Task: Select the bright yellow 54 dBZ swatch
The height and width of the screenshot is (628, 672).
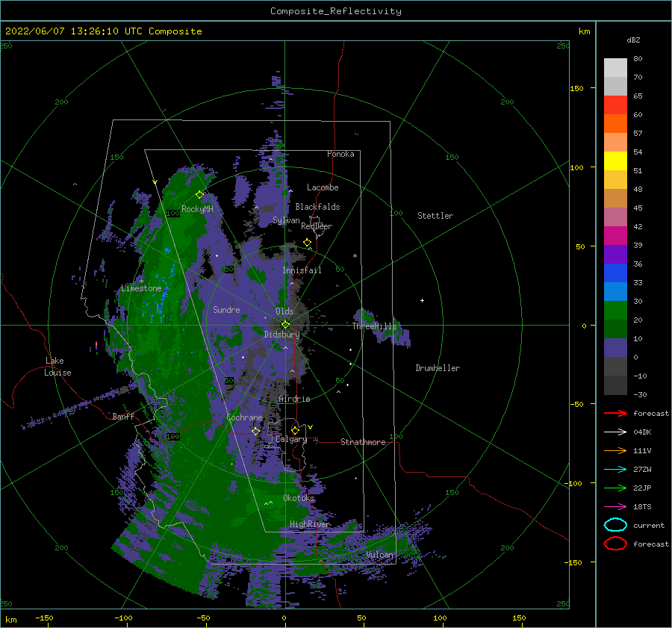Action: coord(615,161)
